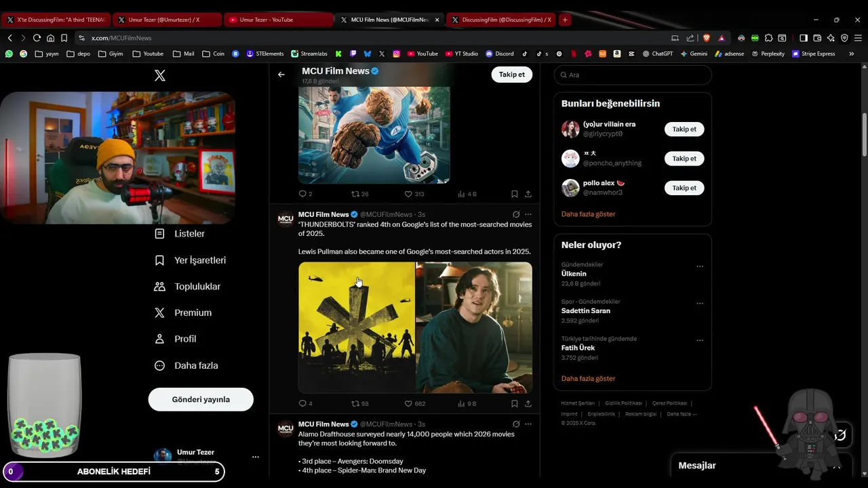Screen dimensions: 868x488
Task: Open a new browser tab
Action: pyautogui.click(x=565, y=20)
